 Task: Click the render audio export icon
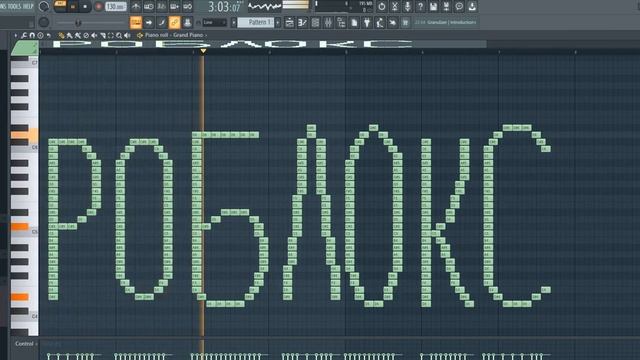click(x=446, y=7)
